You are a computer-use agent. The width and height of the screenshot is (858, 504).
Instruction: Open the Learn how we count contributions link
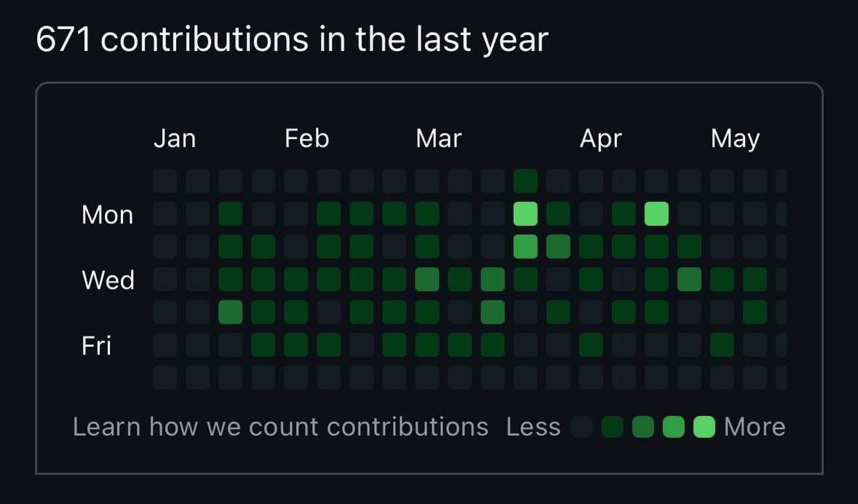point(280,427)
